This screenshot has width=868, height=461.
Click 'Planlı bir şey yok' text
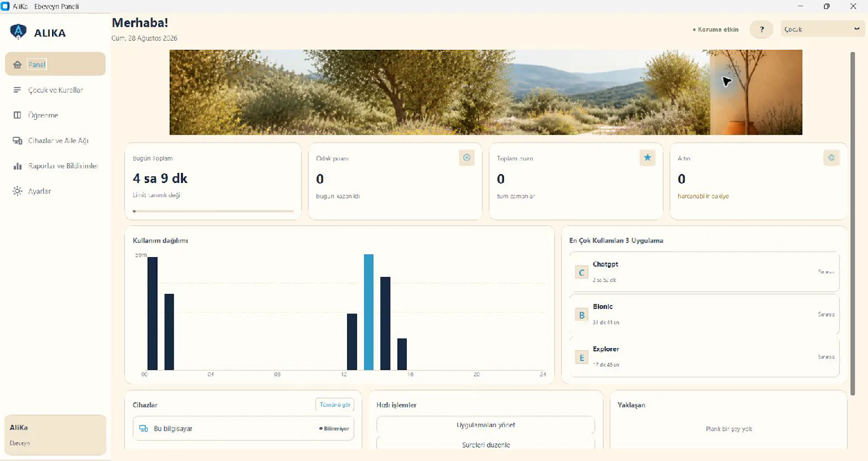(x=729, y=428)
